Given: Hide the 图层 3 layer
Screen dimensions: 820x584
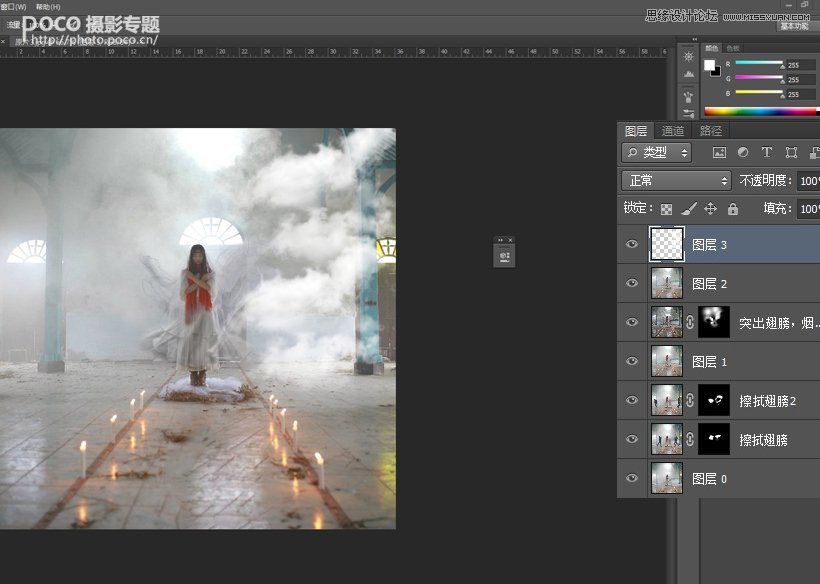Looking at the screenshot, I should coord(632,244).
